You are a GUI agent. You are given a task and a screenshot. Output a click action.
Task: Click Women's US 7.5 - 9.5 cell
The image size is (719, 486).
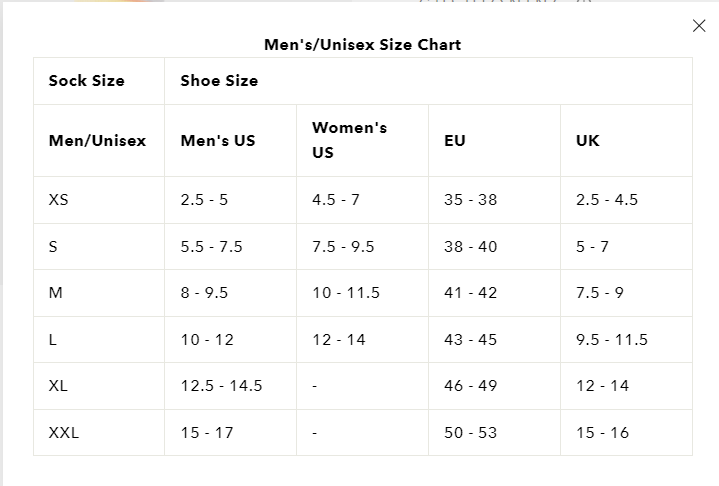pyautogui.click(x=343, y=246)
